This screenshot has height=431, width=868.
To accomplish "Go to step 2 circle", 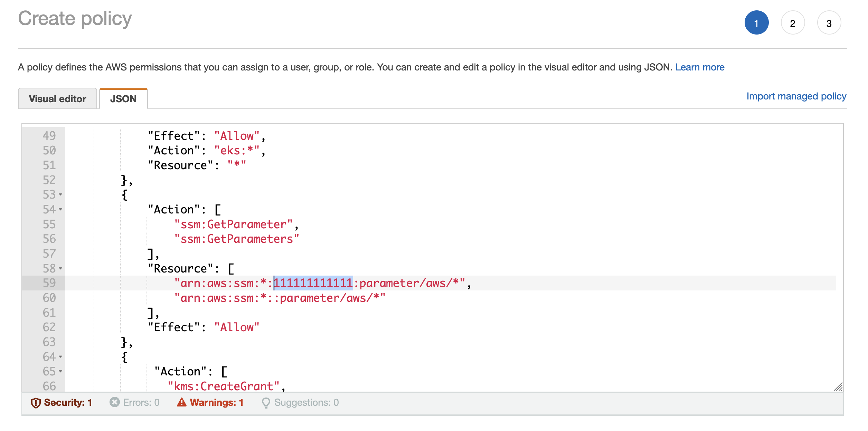I will pos(793,23).
